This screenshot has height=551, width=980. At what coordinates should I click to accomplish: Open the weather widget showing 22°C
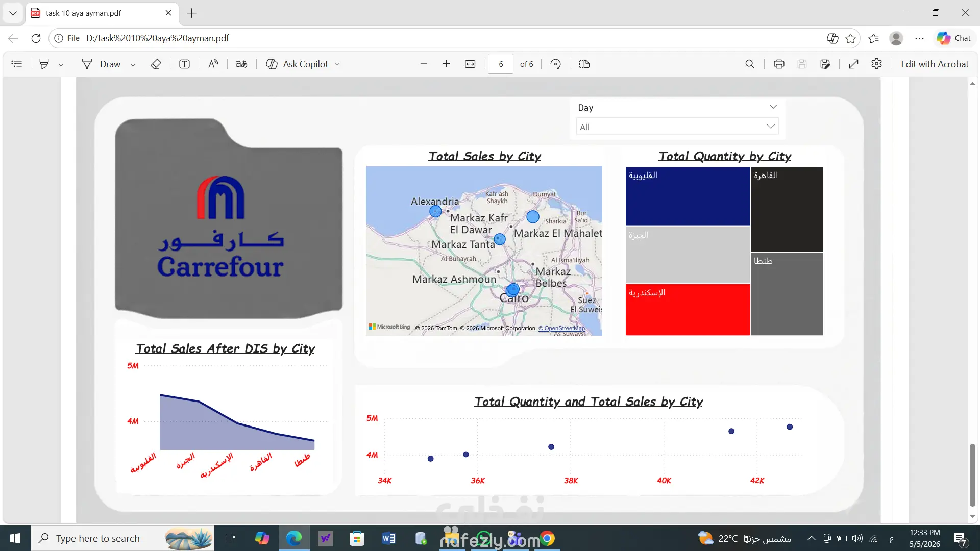click(744, 538)
